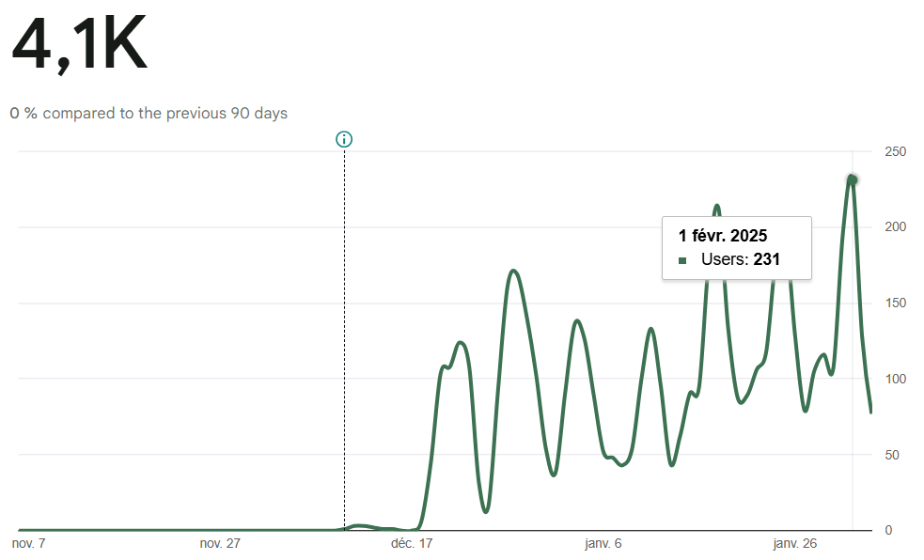Click the annotation info icon above the chart

click(x=344, y=140)
